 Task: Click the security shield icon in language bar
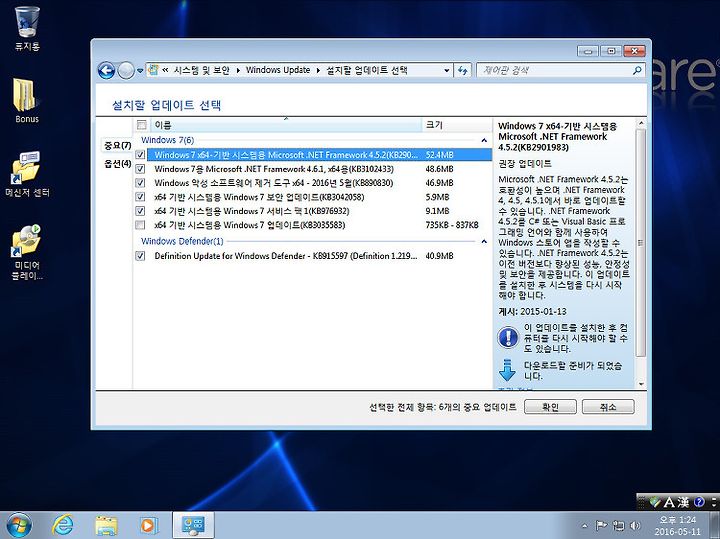click(x=655, y=503)
